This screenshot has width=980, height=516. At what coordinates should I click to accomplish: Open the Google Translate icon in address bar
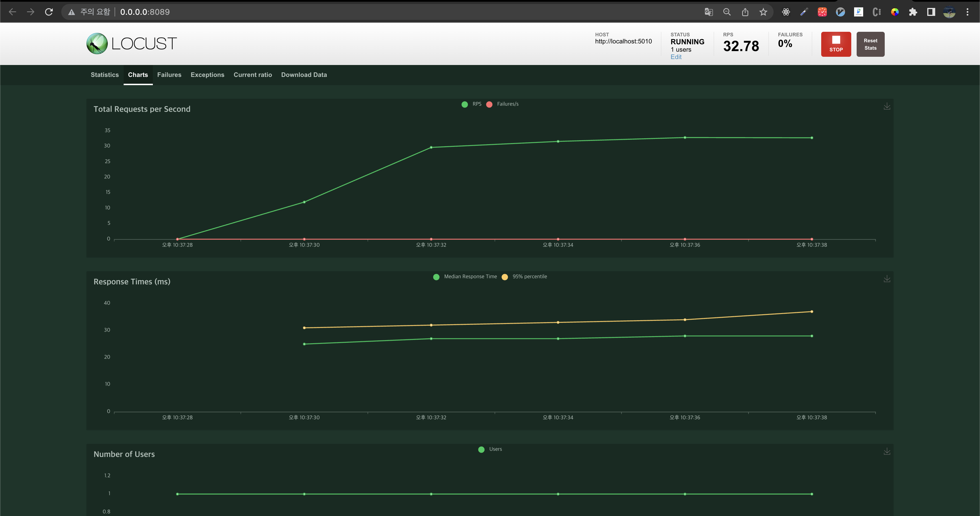[708, 12]
